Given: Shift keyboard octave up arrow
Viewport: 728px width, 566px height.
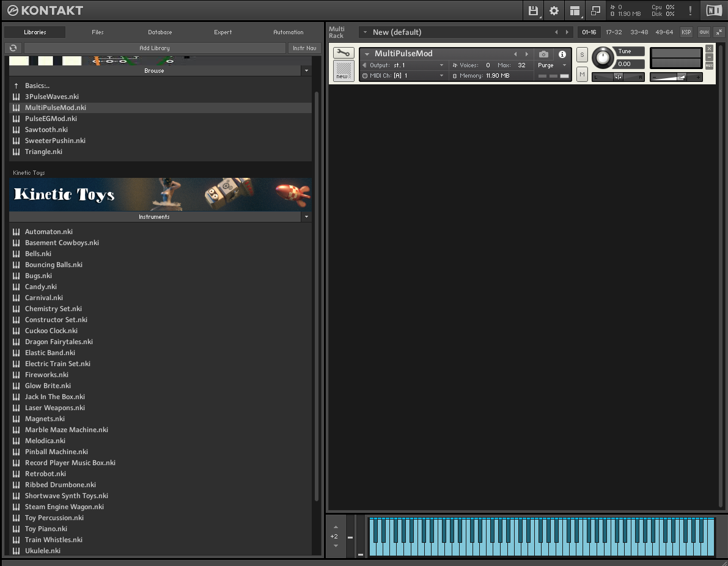Looking at the screenshot, I should pos(336,527).
